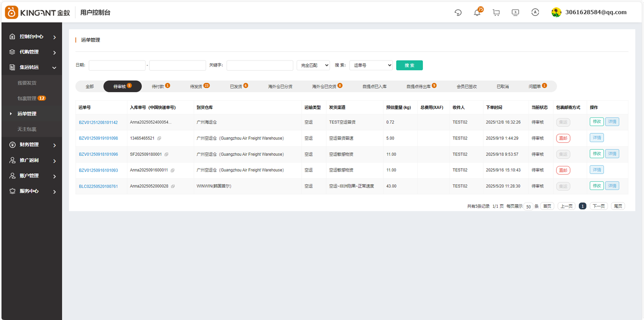Copy inbound number 13465465521 with copy icon
This screenshot has width=644, height=320.
pyautogui.click(x=159, y=139)
